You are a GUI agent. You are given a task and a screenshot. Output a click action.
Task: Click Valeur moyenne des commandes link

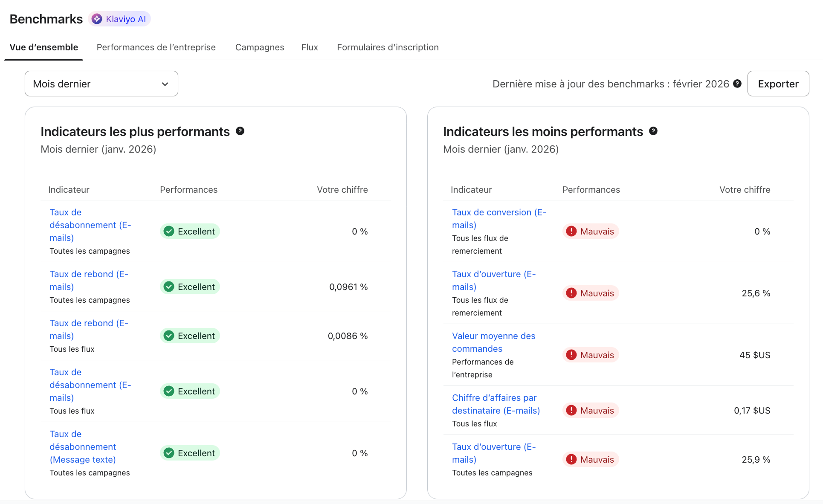[x=493, y=342]
